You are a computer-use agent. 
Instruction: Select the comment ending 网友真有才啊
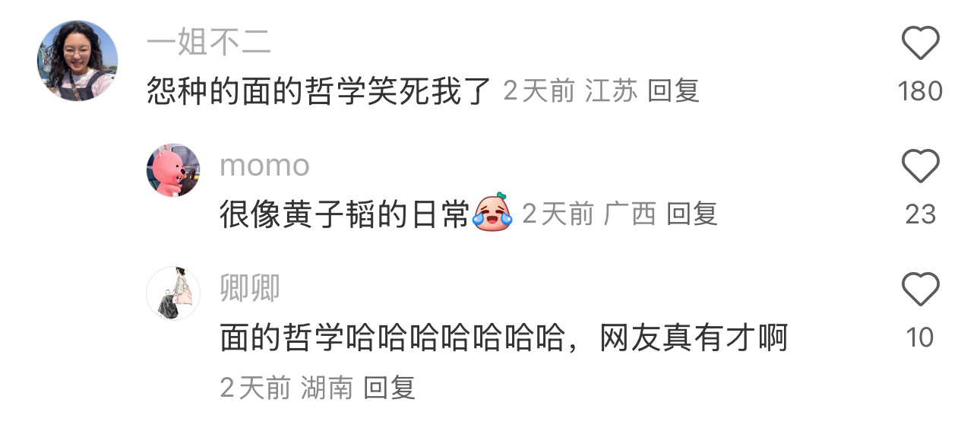coord(504,338)
